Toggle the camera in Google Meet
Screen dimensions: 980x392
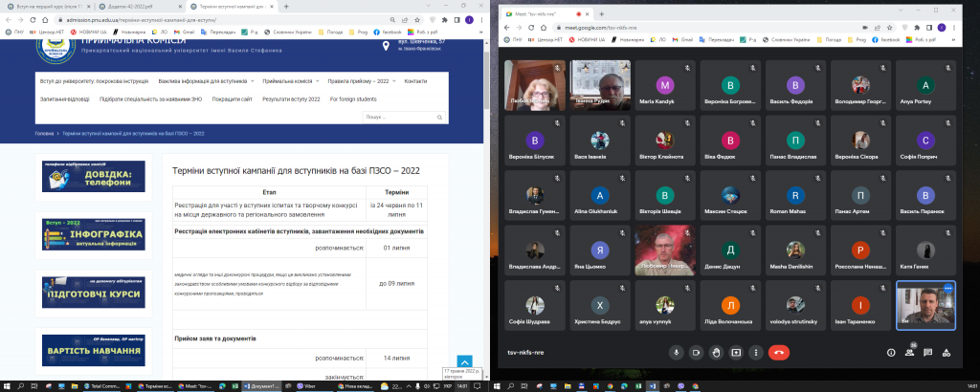coord(696,352)
